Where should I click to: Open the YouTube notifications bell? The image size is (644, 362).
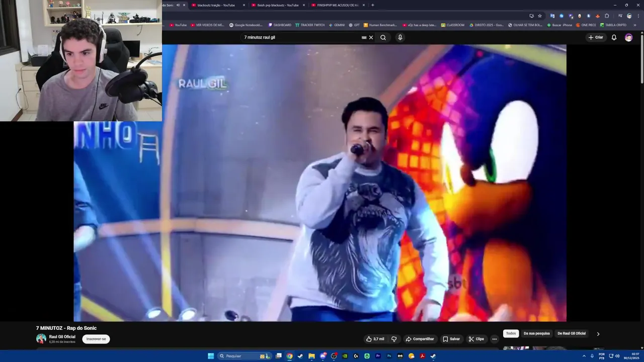614,37
